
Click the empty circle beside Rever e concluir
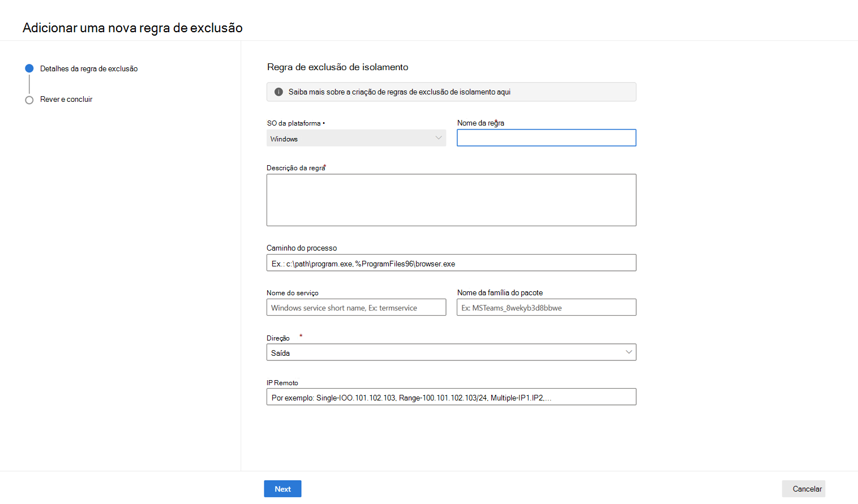coord(29,100)
